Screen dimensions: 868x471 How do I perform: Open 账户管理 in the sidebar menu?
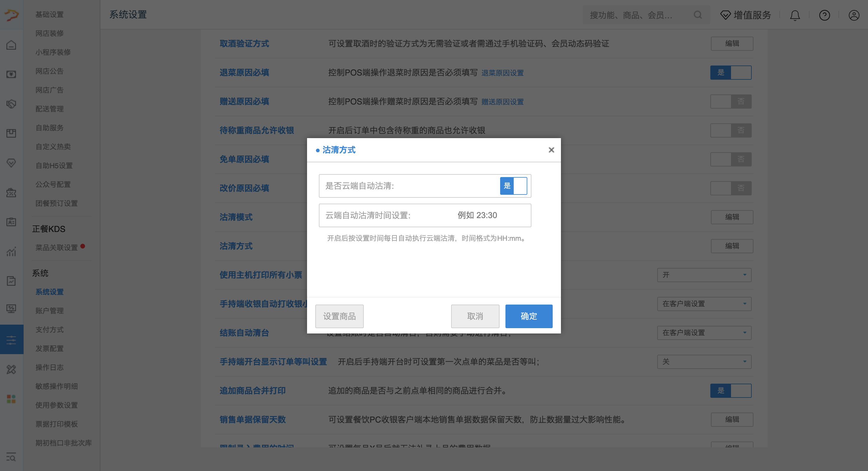pos(50,311)
